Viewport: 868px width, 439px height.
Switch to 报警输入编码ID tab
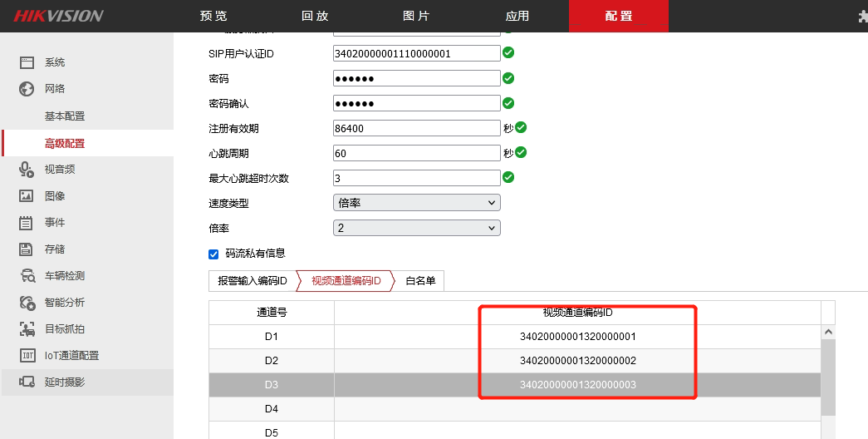[253, 281]
